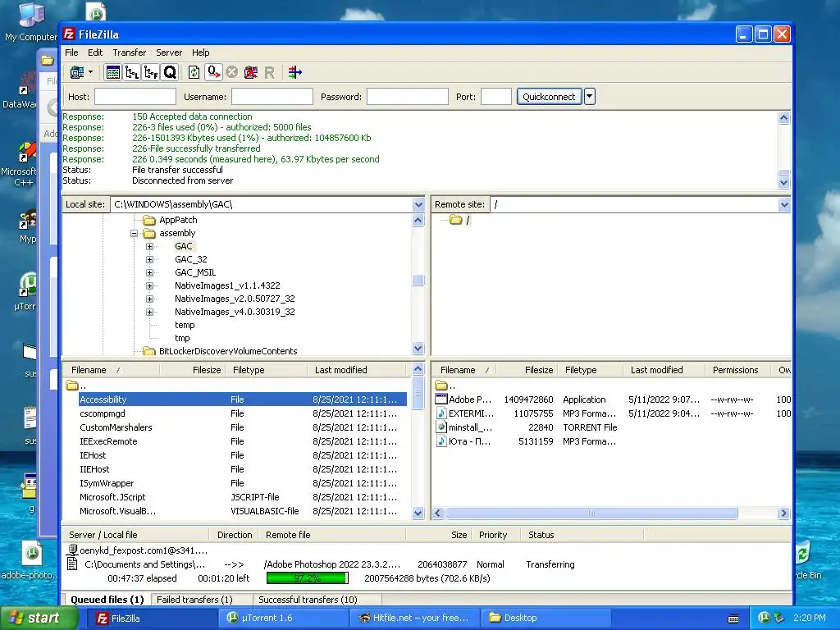840x630 pixels.
Task: Click the Port input field
Action: click(496, 97)
